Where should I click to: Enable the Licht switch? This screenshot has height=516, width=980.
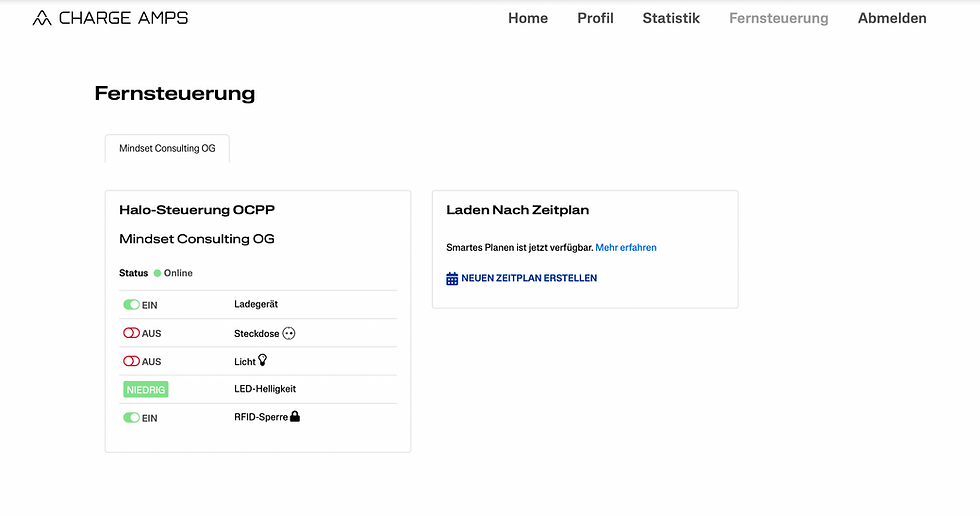(x=131, y=361)
